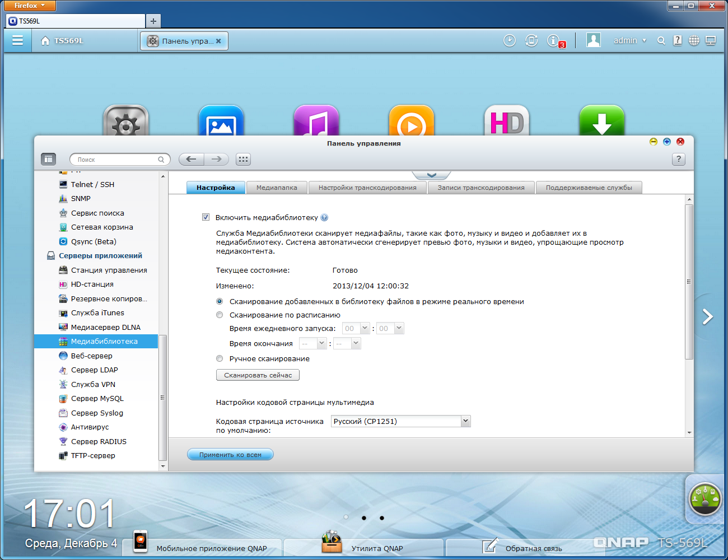Toggle Включить медиабиблиотеку checkbox

click(206, 217)
